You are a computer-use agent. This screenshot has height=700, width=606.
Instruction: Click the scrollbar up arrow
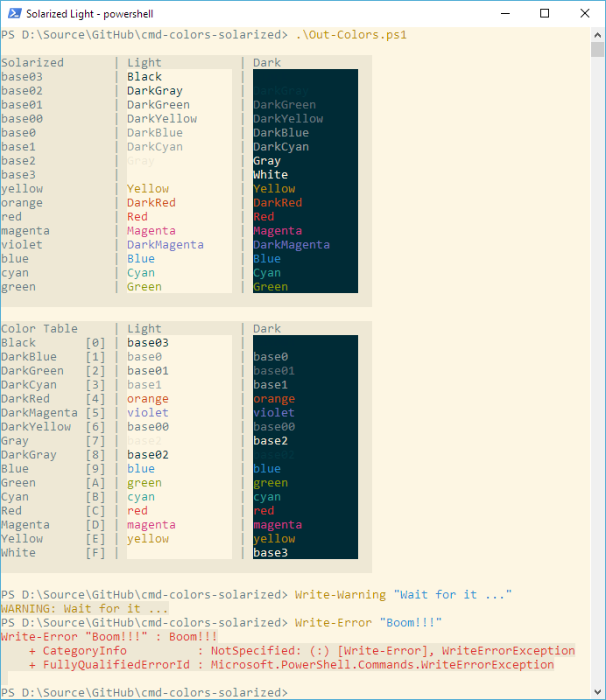597,34
